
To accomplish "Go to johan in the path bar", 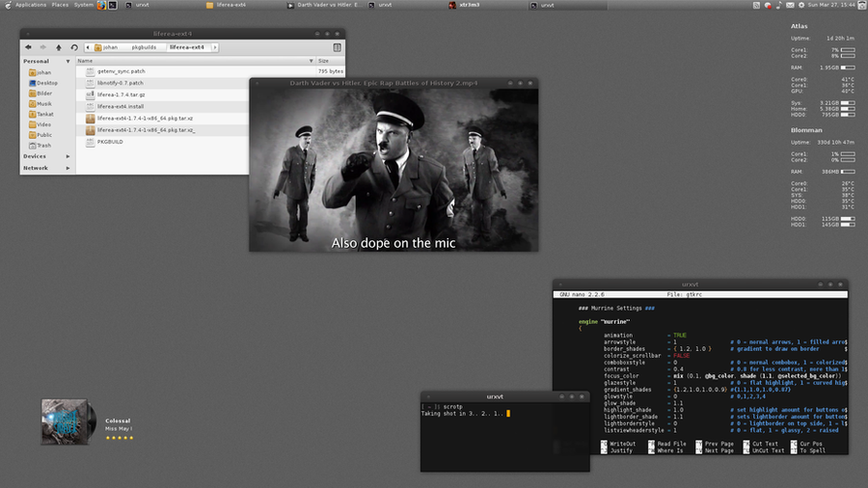I will 106,47.
